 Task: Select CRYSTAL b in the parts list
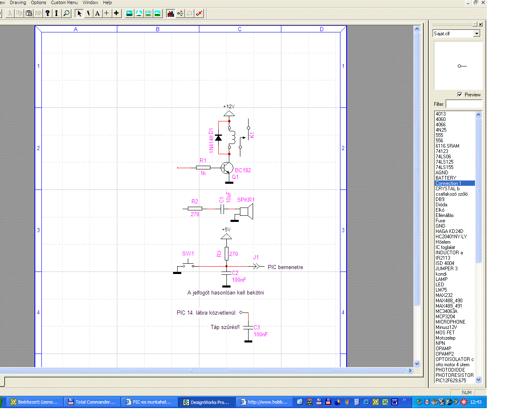pos(447,189)
